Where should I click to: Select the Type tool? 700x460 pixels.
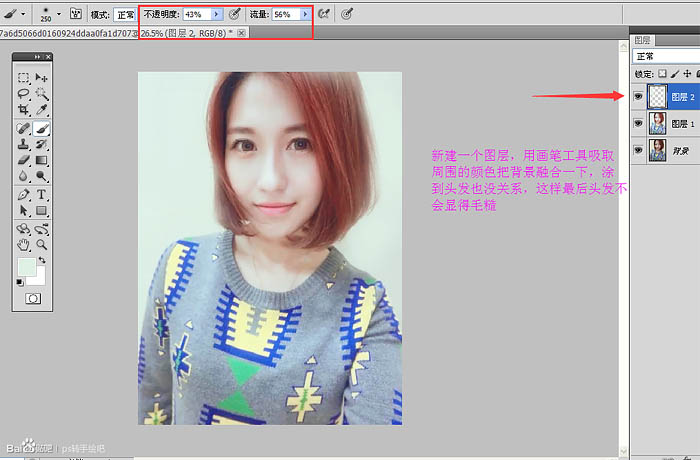[x=42, y=195]
